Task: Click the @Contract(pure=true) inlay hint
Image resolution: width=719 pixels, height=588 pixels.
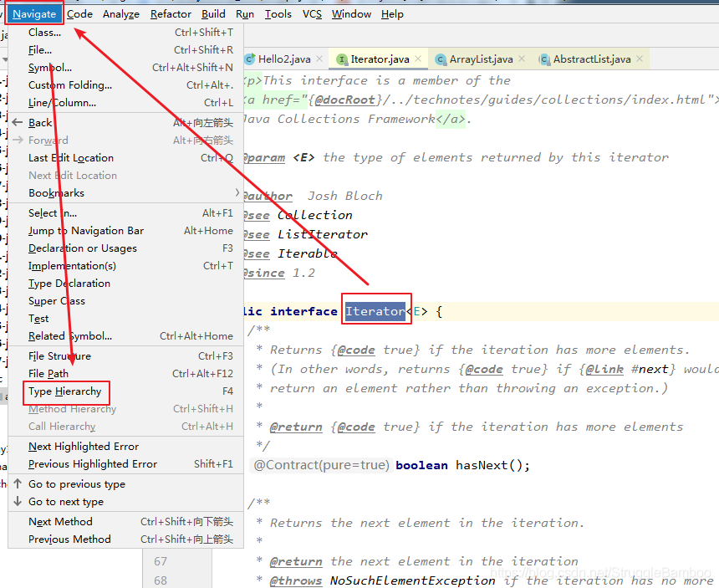Action: tap(321, 465)
